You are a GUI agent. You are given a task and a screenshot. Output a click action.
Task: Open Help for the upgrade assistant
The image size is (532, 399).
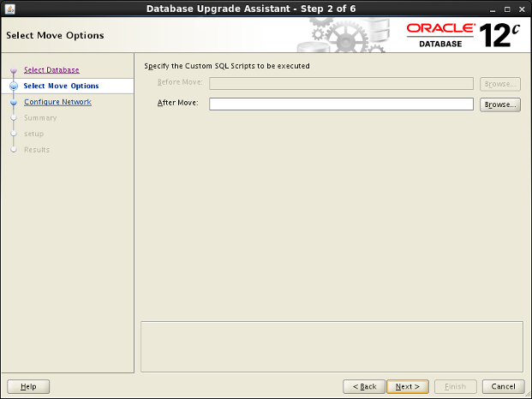pyautogui.click(x=28, y=386)
